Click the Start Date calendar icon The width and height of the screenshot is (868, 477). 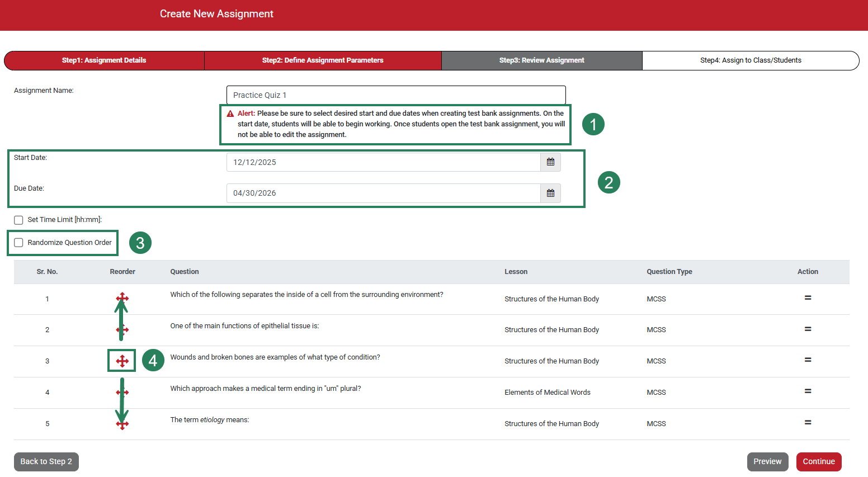pyautogui.click(x=550, y=162)
